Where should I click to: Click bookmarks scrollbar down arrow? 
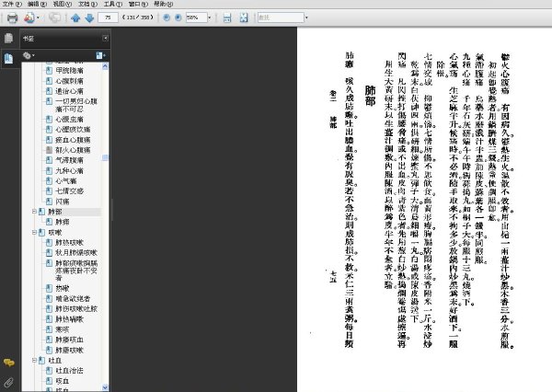105,387
